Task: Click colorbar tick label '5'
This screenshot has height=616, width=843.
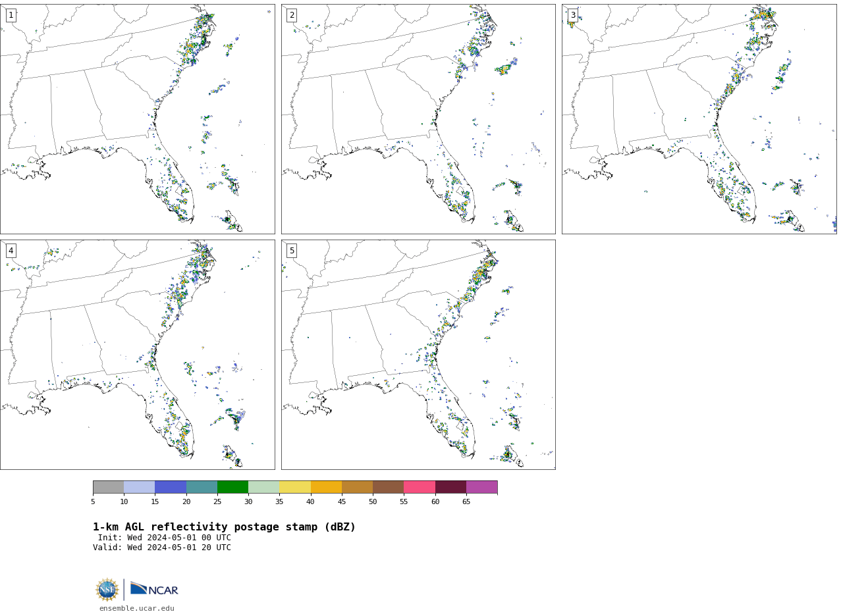Action: click(x=93, y=502)
